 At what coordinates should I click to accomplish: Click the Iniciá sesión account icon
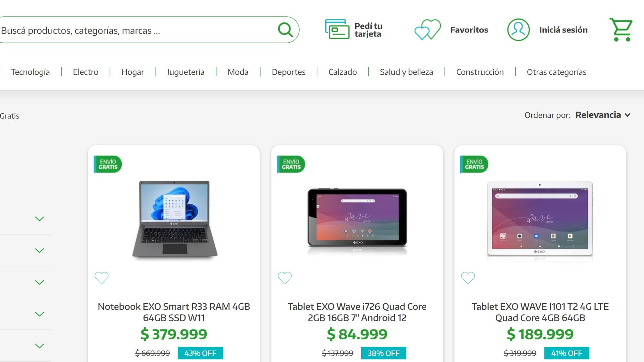pyautogui.click(x=518, y=30)
